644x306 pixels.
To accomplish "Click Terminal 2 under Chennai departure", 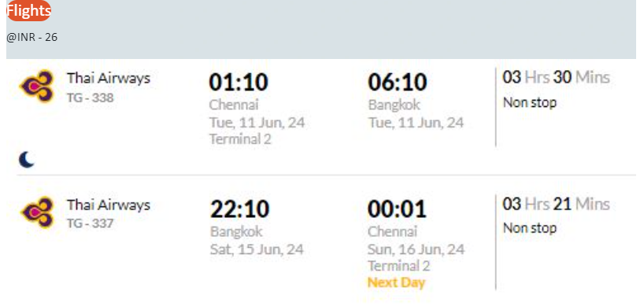I will (240, 139).
